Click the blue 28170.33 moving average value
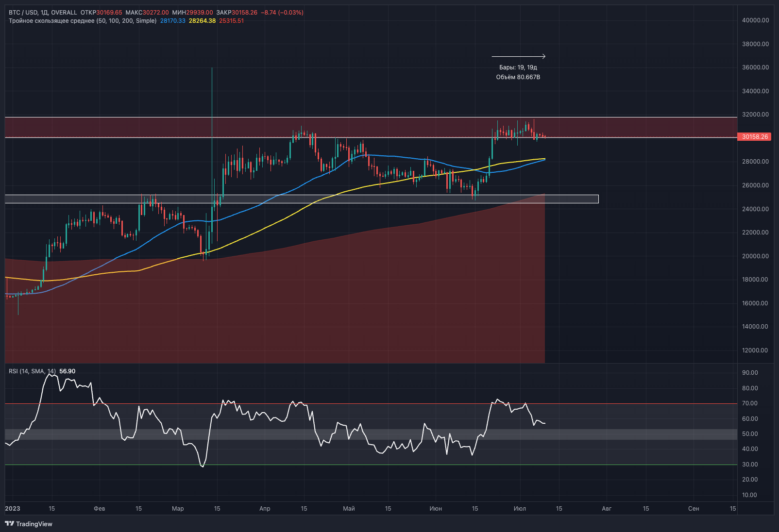The width and height of the screenshot is (779, 532). [x=172, y=21]
